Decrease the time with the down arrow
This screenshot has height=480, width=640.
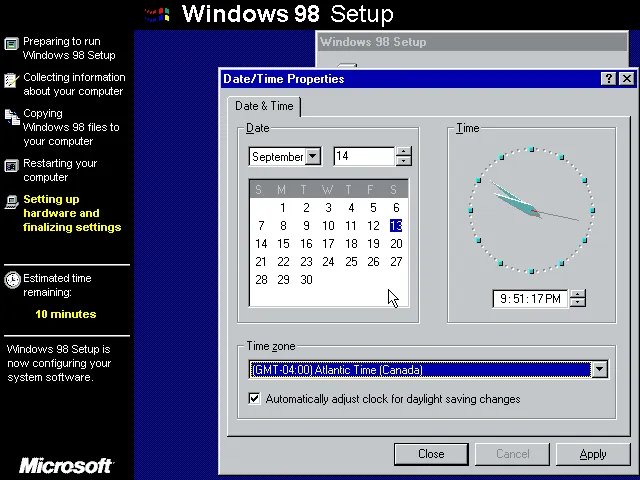coord(577,303)
